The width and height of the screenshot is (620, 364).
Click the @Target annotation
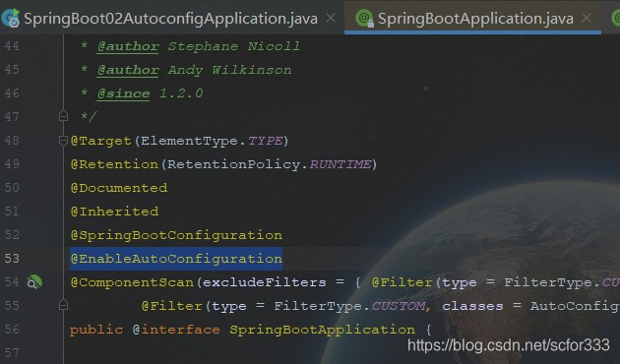(100, 141)
